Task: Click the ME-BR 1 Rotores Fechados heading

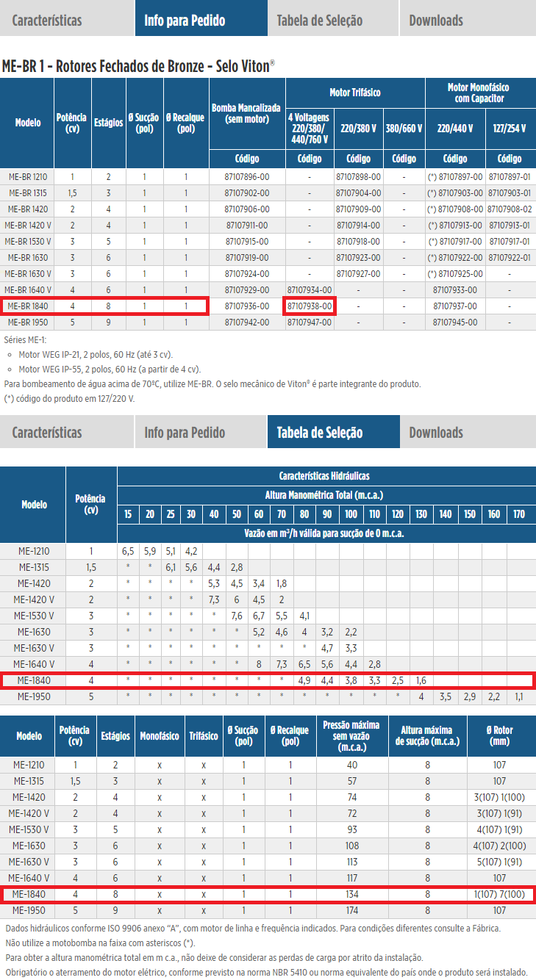Action: [138, 65]
